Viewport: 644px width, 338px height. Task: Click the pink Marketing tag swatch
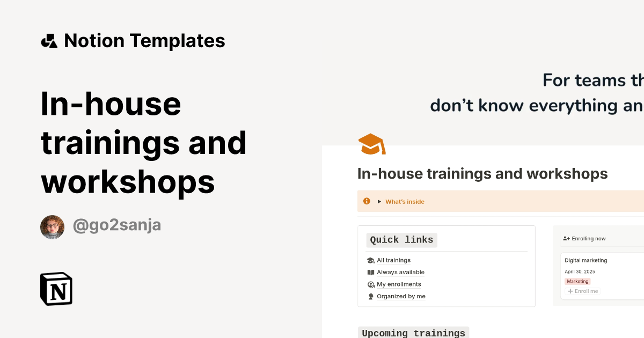[577, 281]
